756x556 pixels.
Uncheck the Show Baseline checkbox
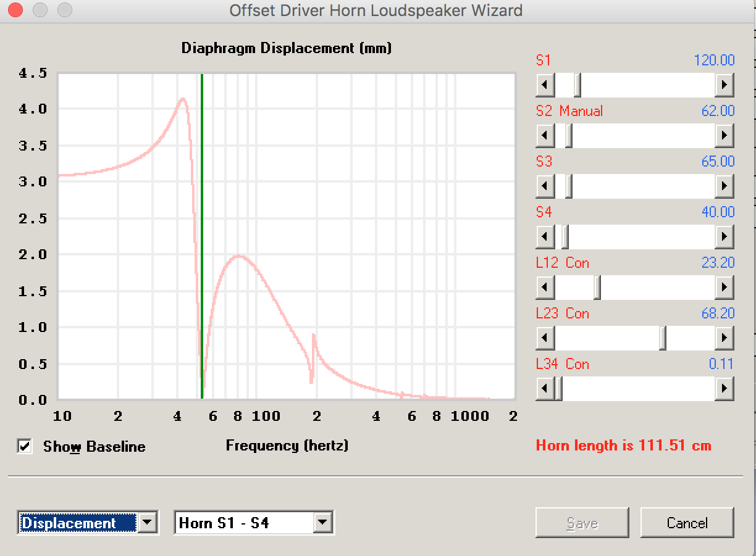(25, 446)
